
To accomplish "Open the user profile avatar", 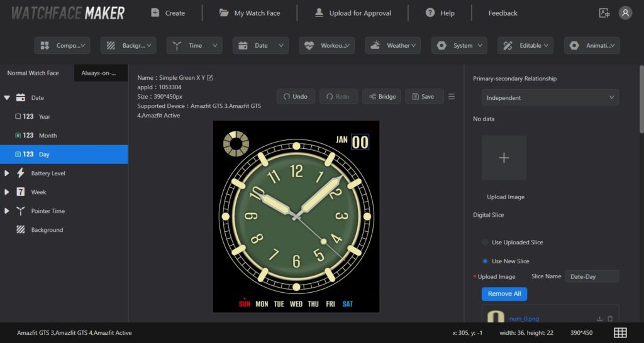I will [x=625, y=13].
